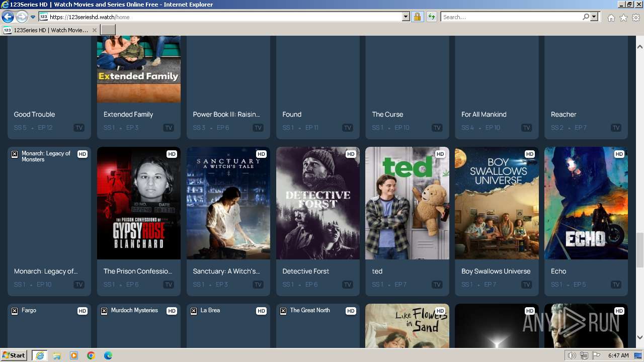
Task: Open The Curse title link
Action: 387,114
